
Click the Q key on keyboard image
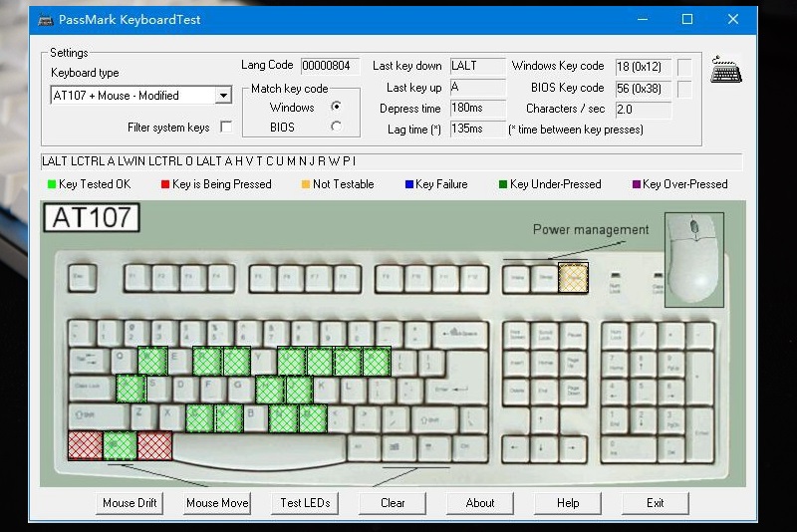tap(124, 361)
